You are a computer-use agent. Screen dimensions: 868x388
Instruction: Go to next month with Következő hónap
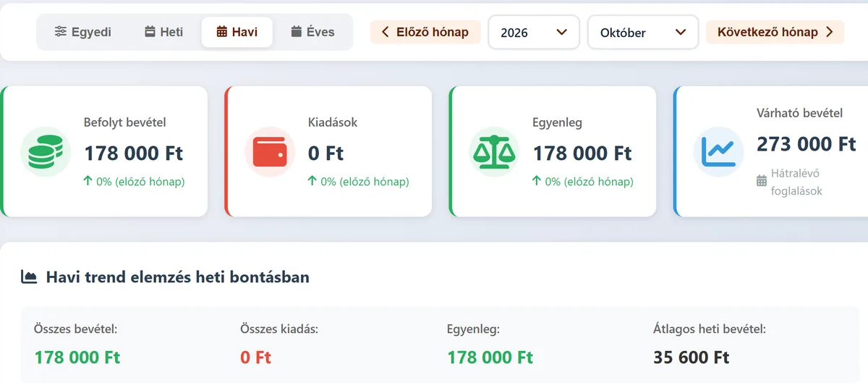click(x=775, y=32)
